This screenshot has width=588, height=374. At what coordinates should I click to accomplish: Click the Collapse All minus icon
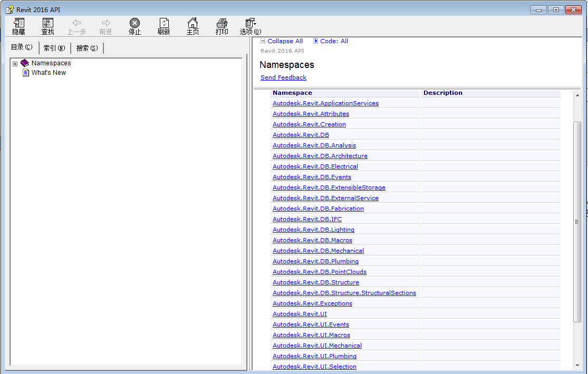263,41
